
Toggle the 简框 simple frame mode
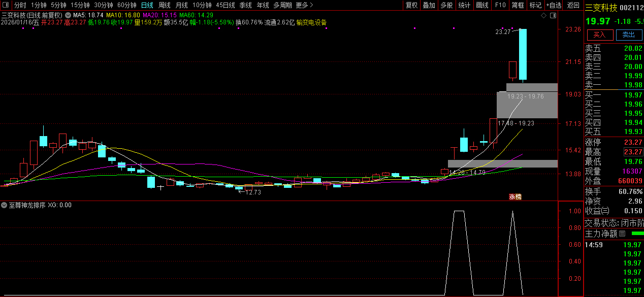pos(518,5)
